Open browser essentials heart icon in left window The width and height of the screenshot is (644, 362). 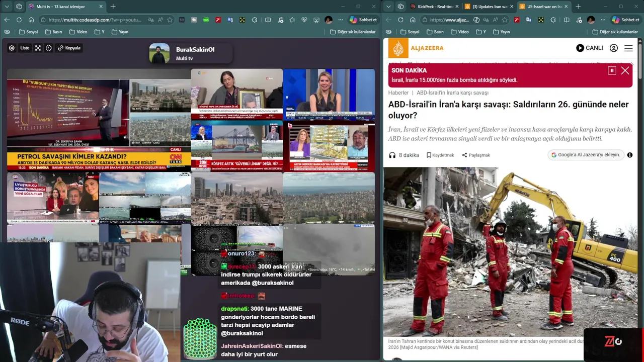click(x=304, y=20)
